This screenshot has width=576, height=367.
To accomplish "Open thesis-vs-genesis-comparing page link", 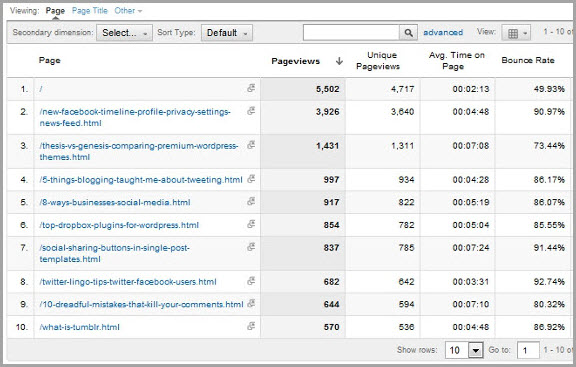I will [x=139, y=151].
